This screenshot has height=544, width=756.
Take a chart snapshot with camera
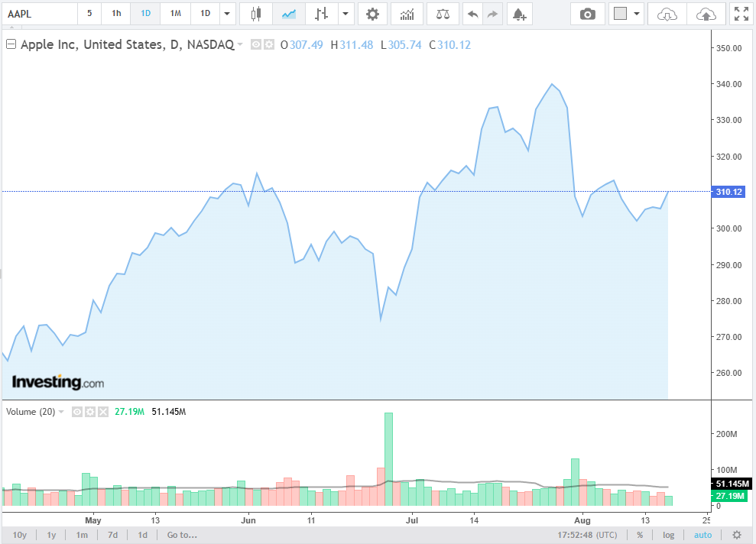coord(587,15)
